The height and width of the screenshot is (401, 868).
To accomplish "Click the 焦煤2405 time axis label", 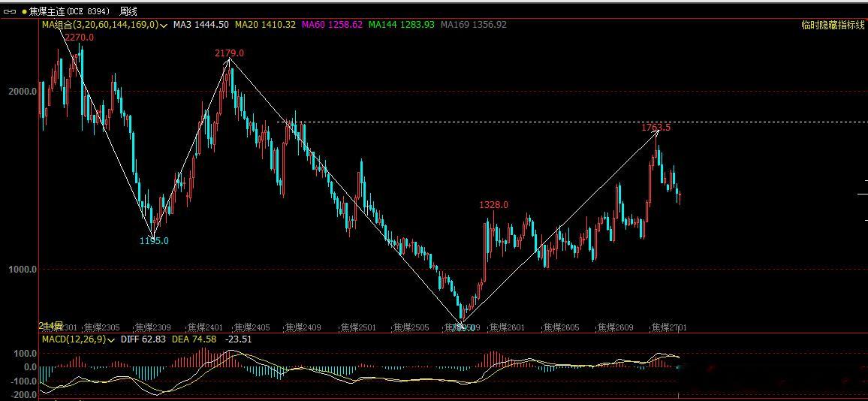I will [x=252, y=327].
